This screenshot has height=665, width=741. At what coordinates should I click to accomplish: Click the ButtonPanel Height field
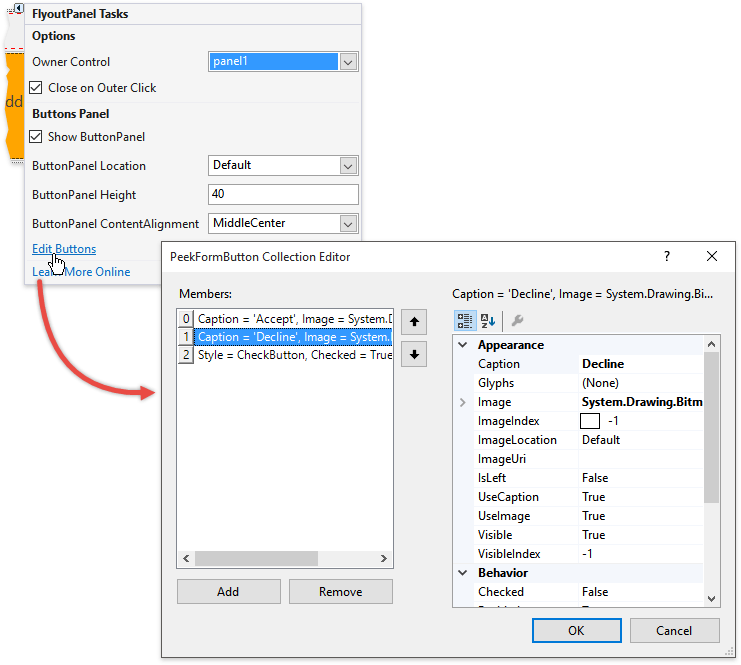283,194
